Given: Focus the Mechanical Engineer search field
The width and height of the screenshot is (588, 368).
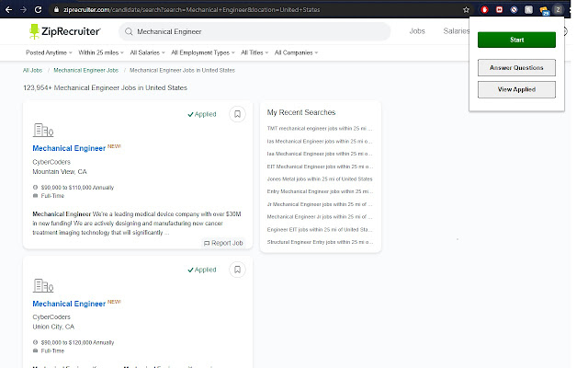Looking at the screenshot, I should click(x=255, y=31).
